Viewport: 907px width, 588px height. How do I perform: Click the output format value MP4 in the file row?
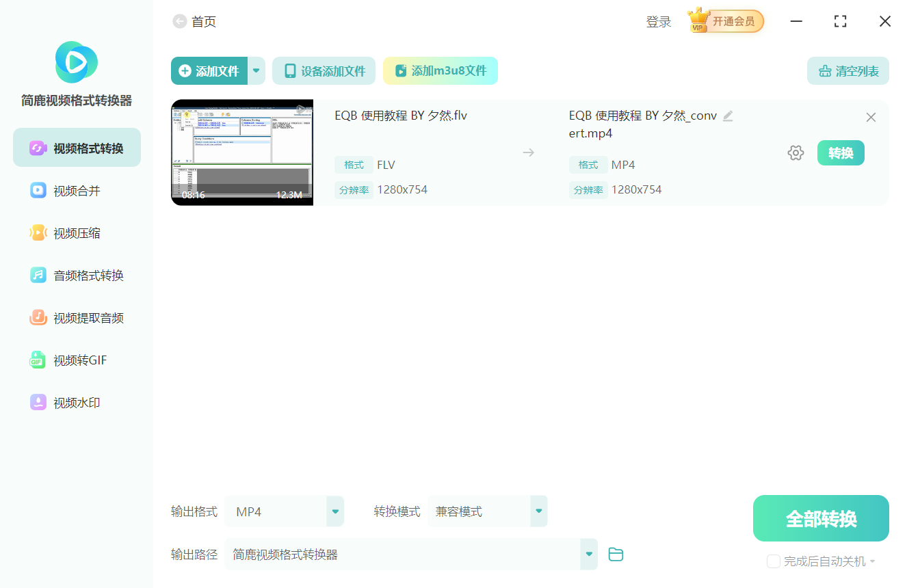(x=623, y=165)
